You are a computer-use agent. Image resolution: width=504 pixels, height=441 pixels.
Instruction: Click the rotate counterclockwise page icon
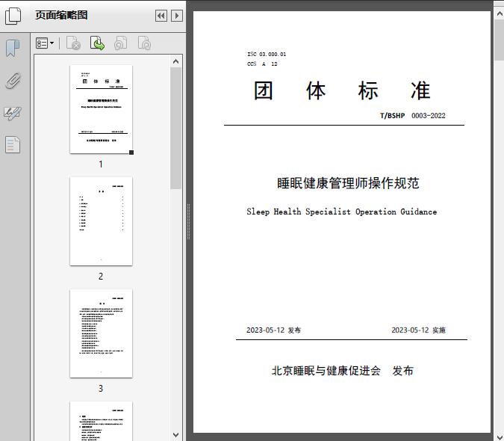point(120,43)
